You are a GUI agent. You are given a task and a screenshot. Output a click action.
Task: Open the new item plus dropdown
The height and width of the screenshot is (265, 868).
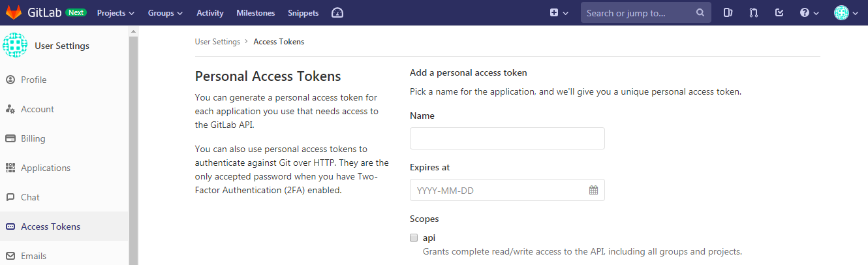pos(559,13)
